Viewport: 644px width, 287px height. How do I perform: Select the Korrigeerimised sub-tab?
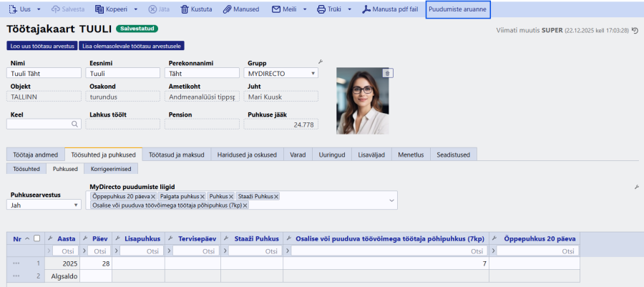111,169
